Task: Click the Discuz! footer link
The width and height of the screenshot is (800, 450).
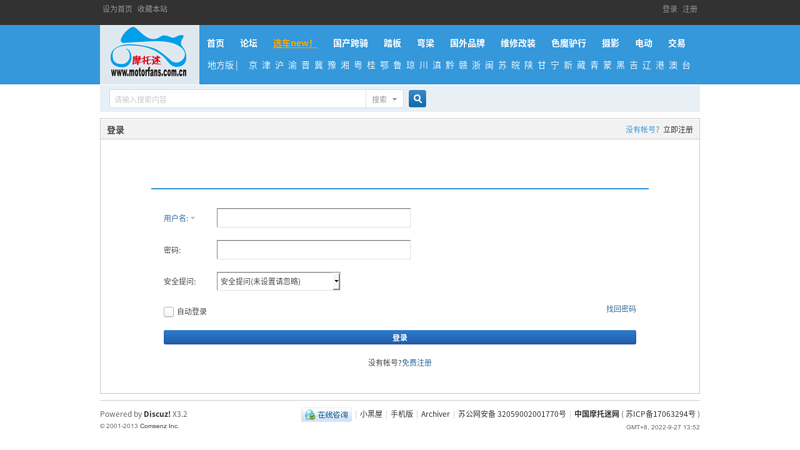Action: [x=157, y=414]
